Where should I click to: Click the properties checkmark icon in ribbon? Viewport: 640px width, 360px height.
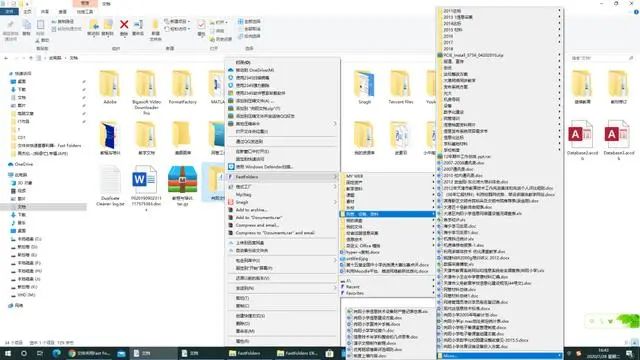201,25
